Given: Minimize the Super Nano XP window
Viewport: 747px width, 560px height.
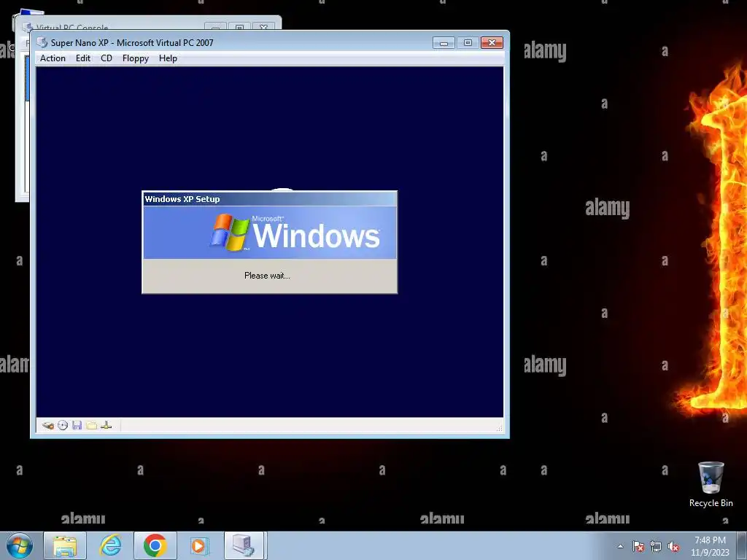Looking at the screenshot, I should tap(444, 43).
